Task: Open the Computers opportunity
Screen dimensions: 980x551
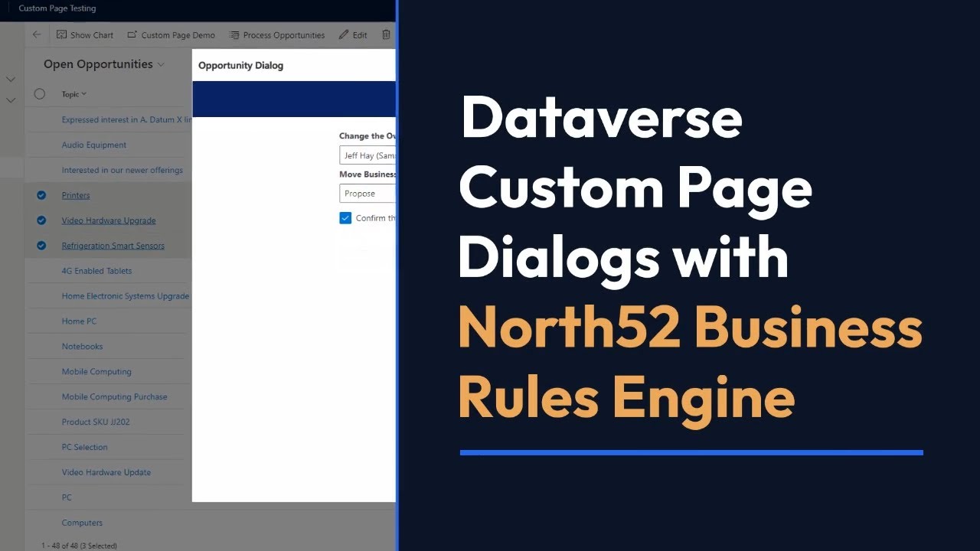Action: pos(82,523)
